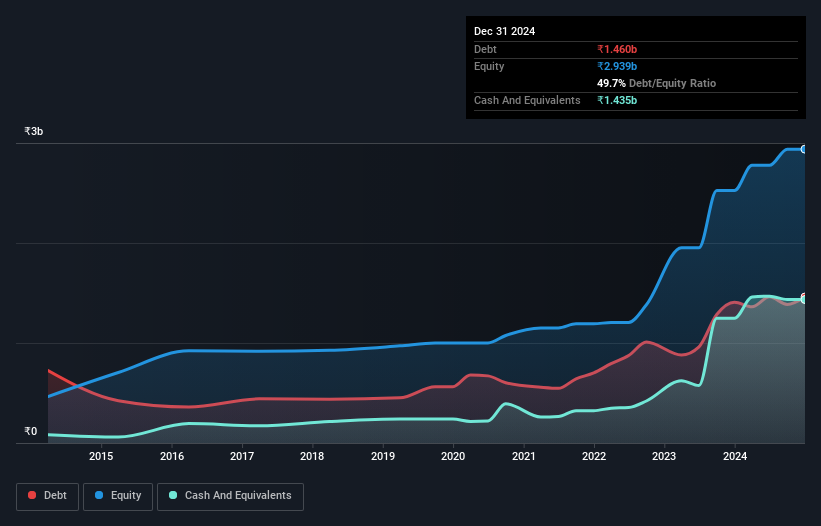The height and width of the screenshot is (526, 821).
Task: Click the ₹2.939b equity value
Action: [x=617, y=66]
